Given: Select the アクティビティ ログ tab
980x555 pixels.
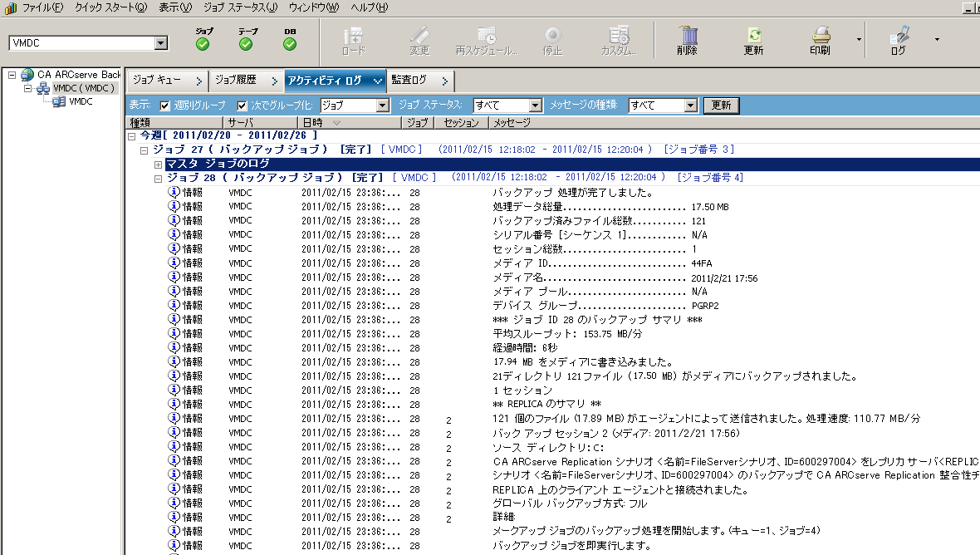Looking at the screenshot, I should [x=335, y=80].
